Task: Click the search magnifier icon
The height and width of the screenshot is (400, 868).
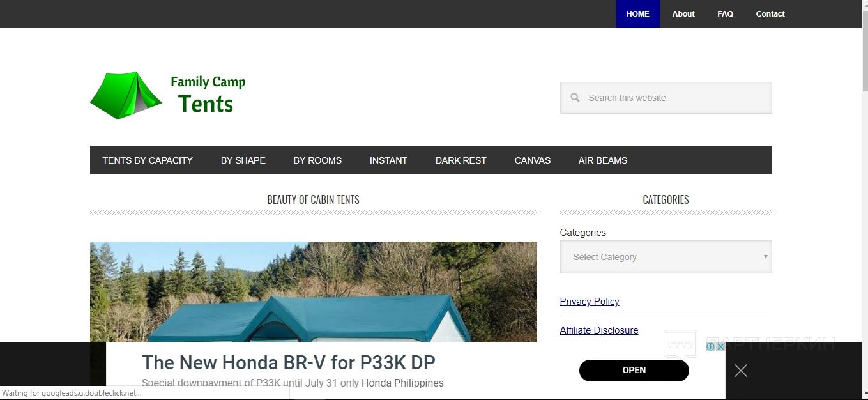Action: 575,98
